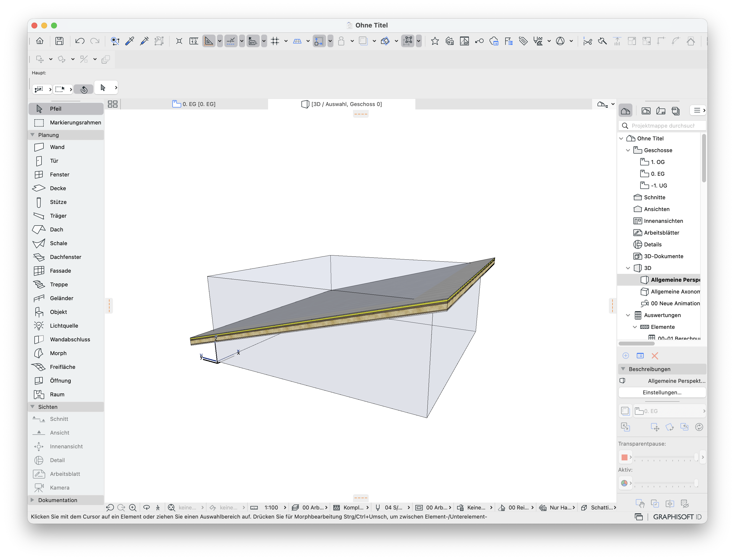Open the Projektmappe navigator tab
735x560 pixels.
click(x=626, y=111)
